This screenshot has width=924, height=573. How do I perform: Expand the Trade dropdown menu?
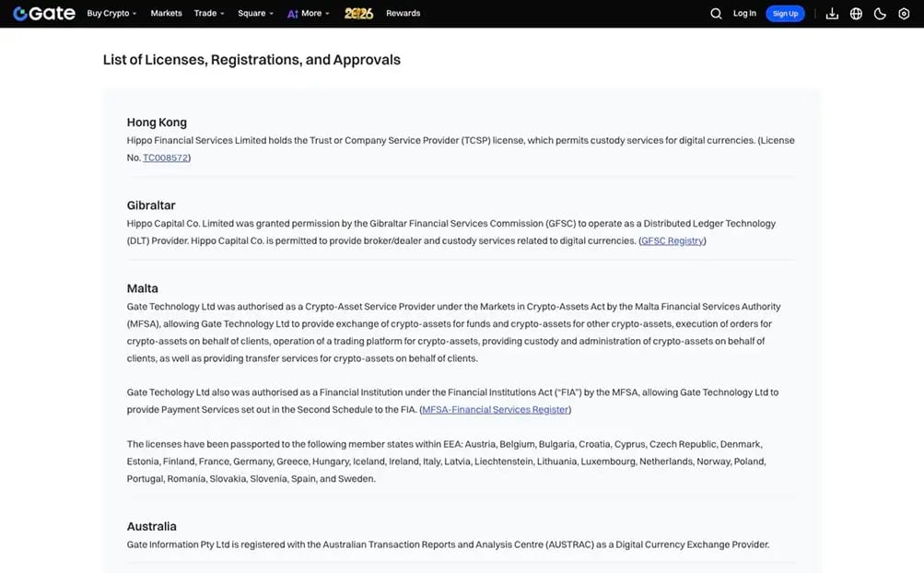[209, 13]
